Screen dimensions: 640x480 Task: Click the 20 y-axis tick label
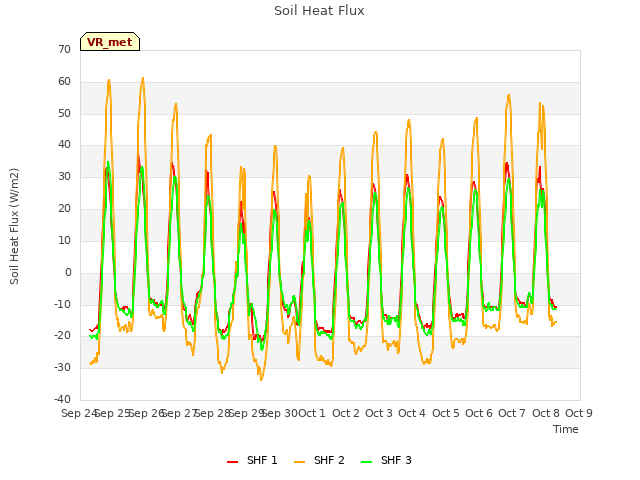pyautogui.click(x=64, y=209)
